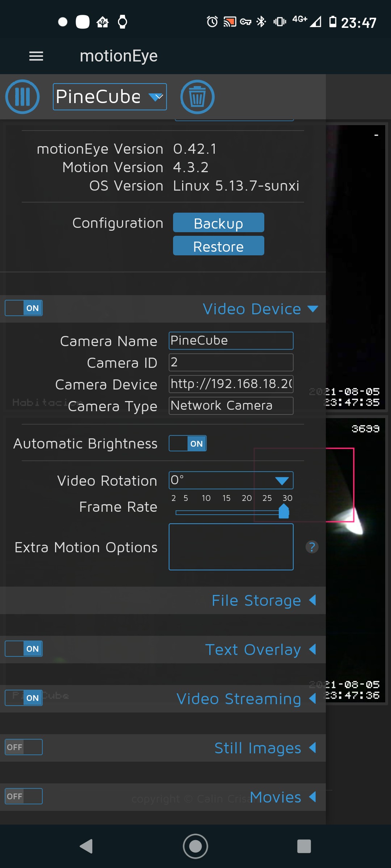This screenshot has width=391, height=868.
Task: Open the Video Rotation dropdown
Action: point(231,480)
